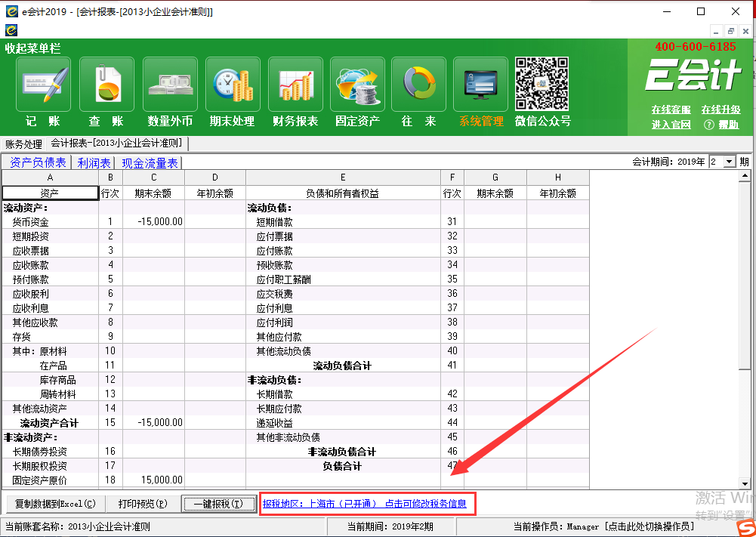This screenshot has height=537, width=756.
Task: Click the 固定资产原价 value 15,000.00
Action: pyautogui.click(x=154, y=480)
